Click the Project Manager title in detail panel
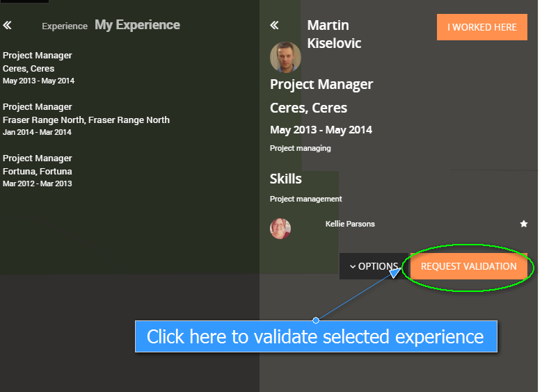Screen dimensions: 542x392 [321, 84]
